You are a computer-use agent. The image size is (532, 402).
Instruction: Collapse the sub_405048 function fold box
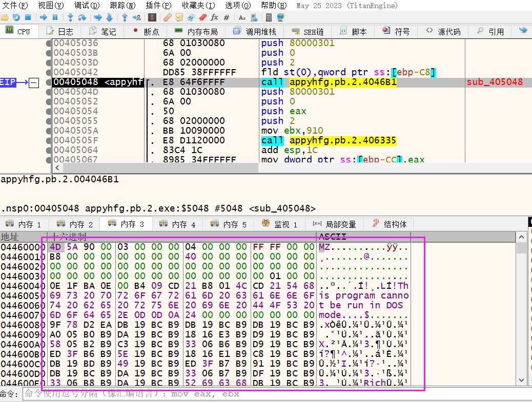click(x=34, y=82)
